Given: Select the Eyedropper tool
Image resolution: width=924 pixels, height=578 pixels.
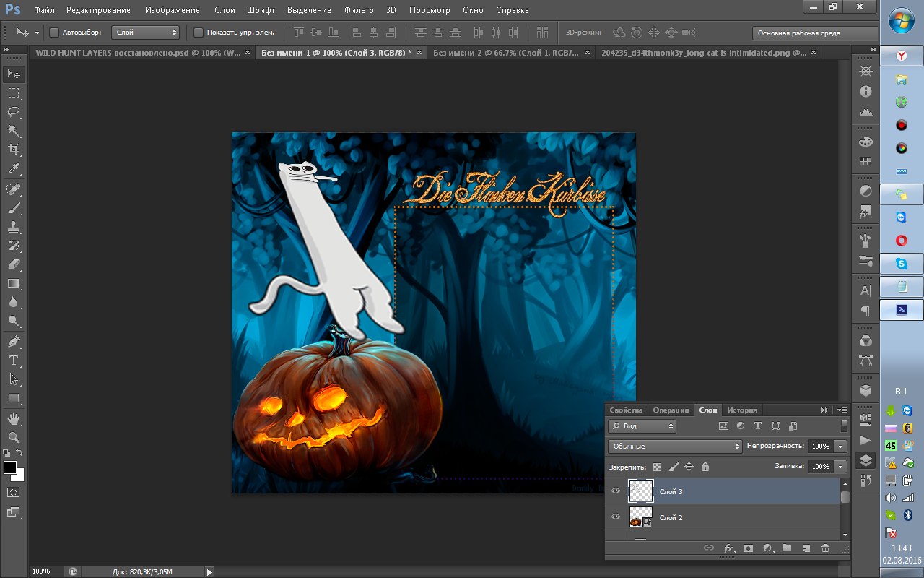Looking at the screenshot, I should pos(14,168).
